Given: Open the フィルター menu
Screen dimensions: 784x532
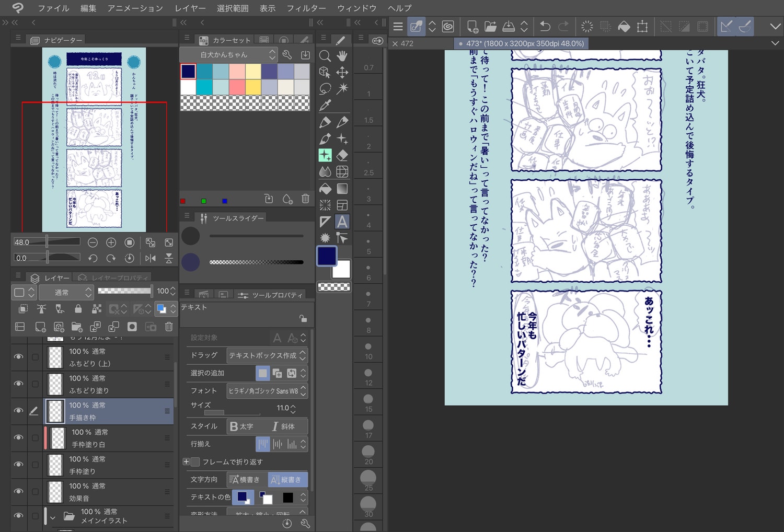Looking at the screenshot, I should (306, 8).
